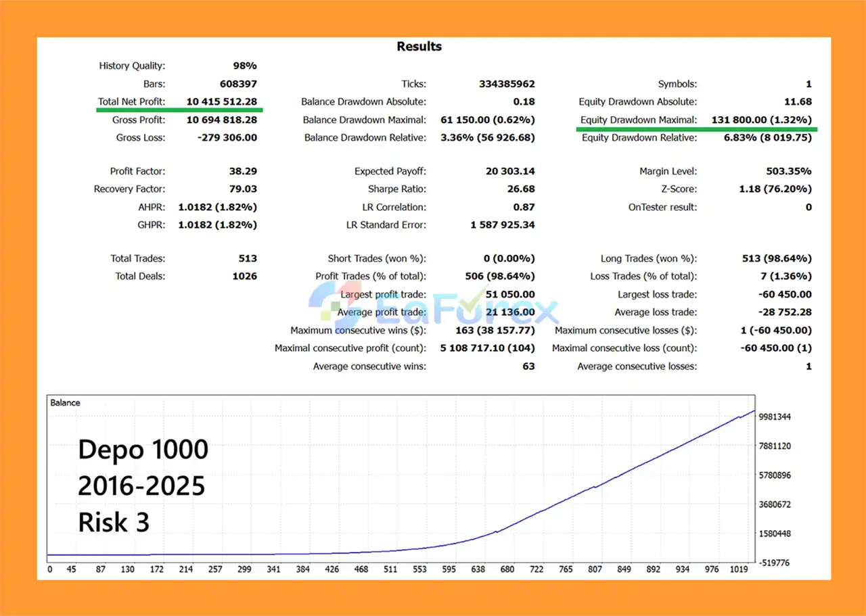Select the Profit Factor value 38.29
866x616 pixels.
(243, 172)
